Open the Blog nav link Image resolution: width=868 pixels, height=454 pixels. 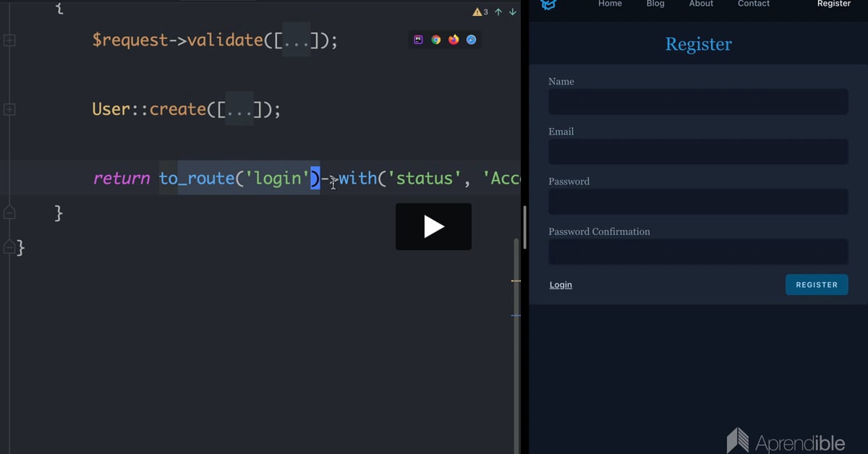[655, 4]
